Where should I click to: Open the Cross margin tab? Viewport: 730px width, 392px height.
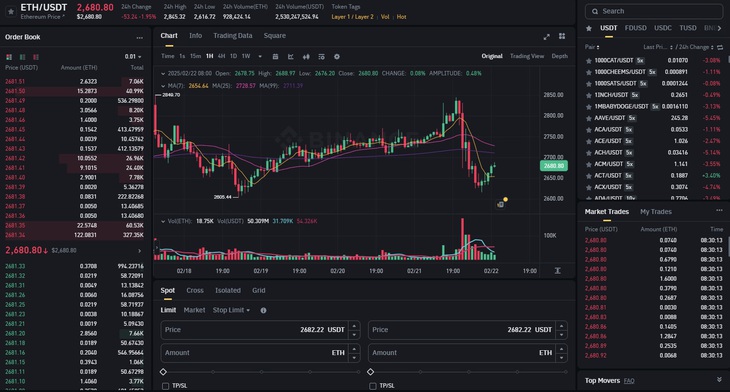coord(195,291)
